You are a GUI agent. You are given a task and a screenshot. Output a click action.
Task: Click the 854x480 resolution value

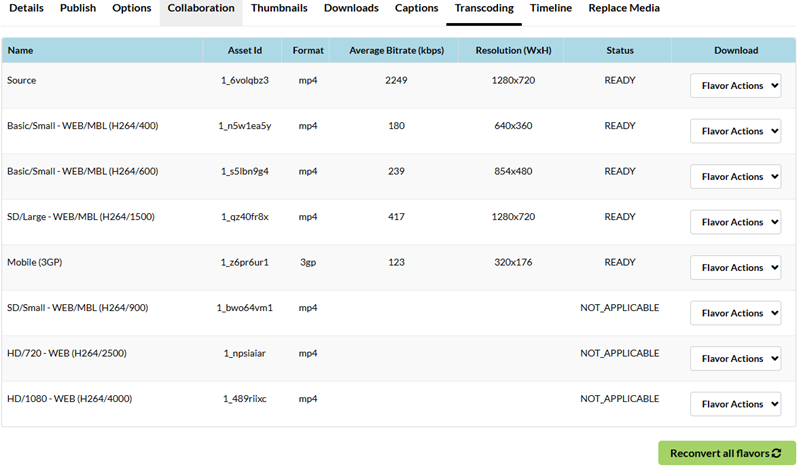(x=513, y=171)
